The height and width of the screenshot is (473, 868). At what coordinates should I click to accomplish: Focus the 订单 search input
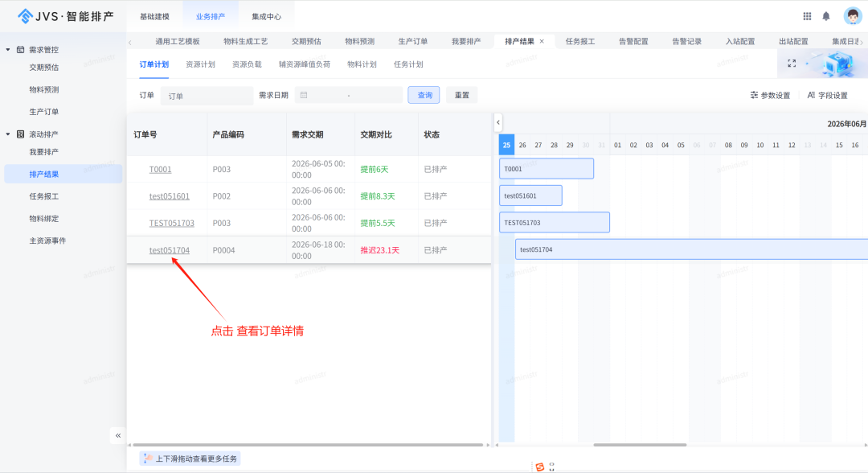[x=207, y=96]
